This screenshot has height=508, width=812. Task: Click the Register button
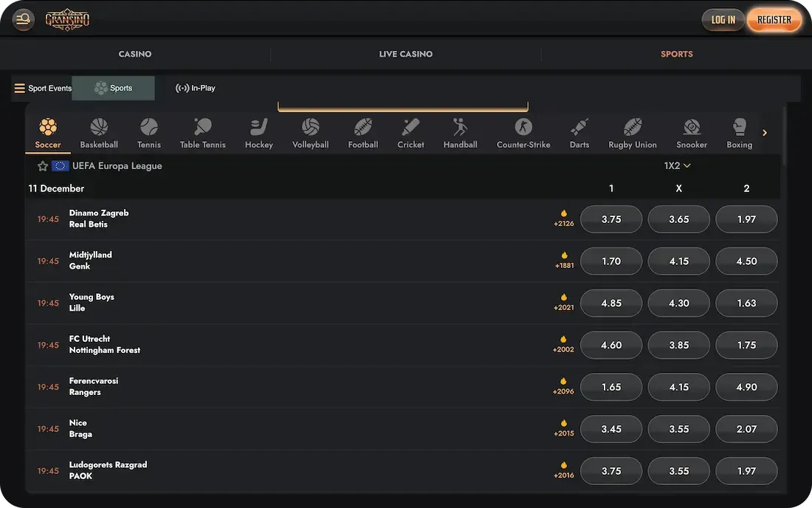pos(774,20)
